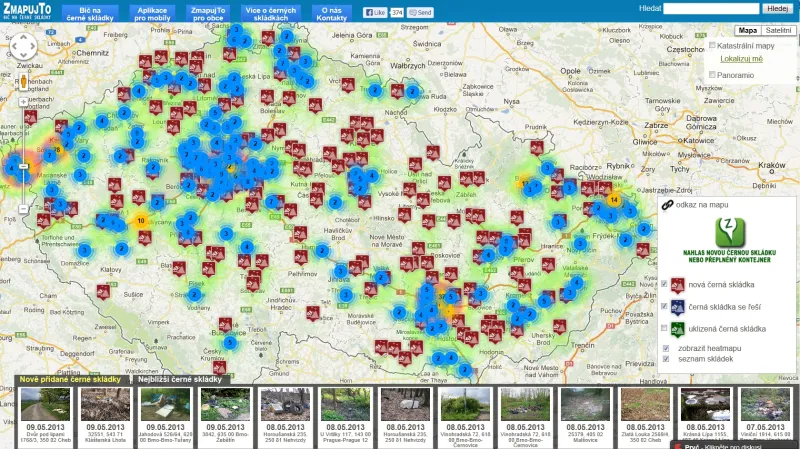This screenshot has width=800, height=449.
Task: Click the orange cluster marker labeled 10
Action: click(140, 220)
